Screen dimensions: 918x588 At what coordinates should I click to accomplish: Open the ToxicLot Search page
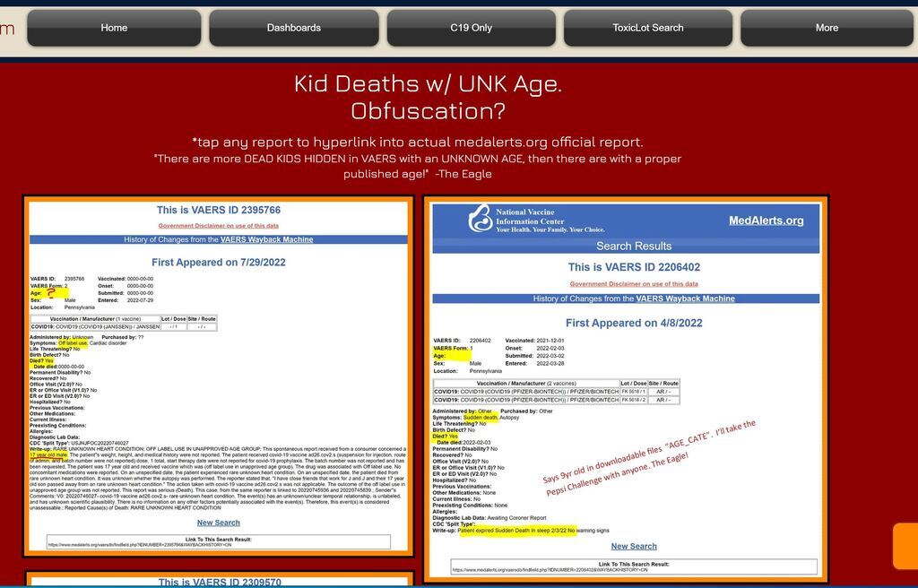[x=648, y=28]
